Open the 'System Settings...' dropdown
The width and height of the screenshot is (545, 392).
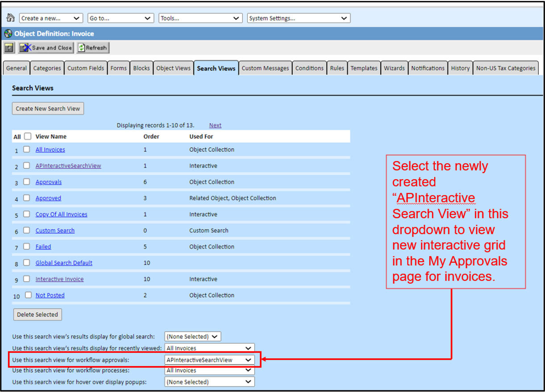pyautogui.click(x=299, y=18)
